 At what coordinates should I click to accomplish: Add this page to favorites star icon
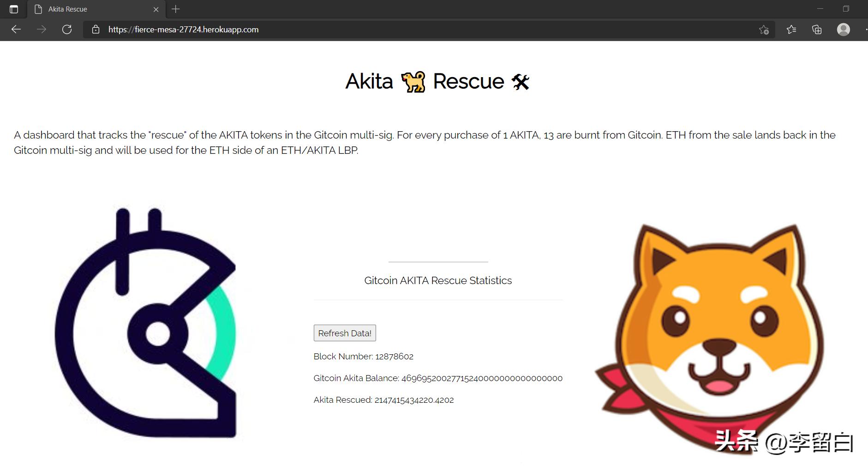point(764,30)
